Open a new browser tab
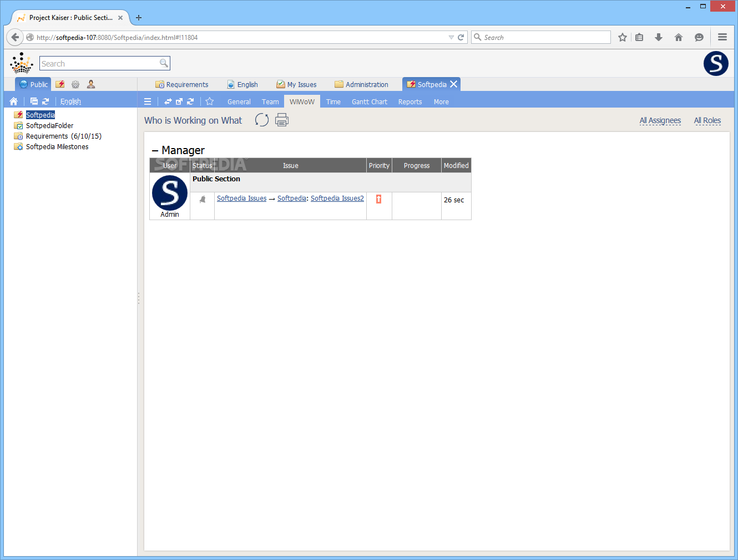The height and width of the screenshot is (560, 738). (139, 18)
